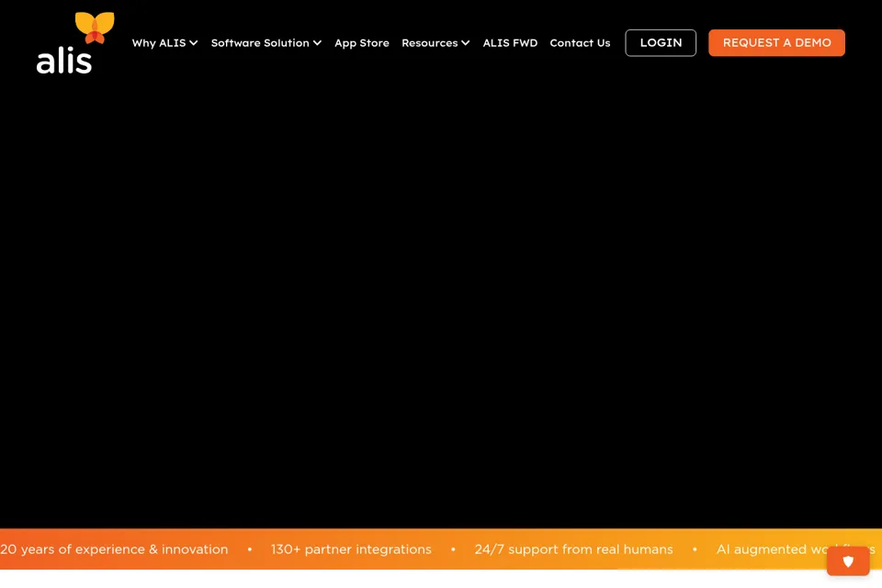Select '20 years of experience & innovation' text
Screen dimensions: 882x588
(114, 549)
